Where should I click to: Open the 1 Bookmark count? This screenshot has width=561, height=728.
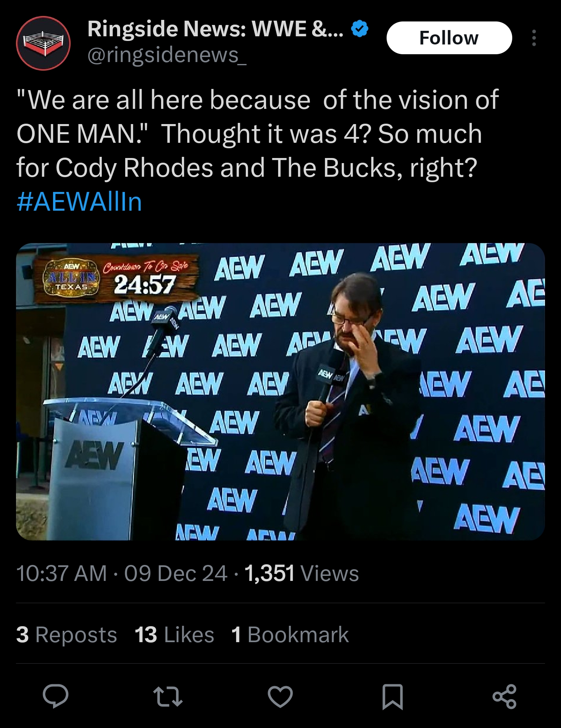[x=290, y=634]
